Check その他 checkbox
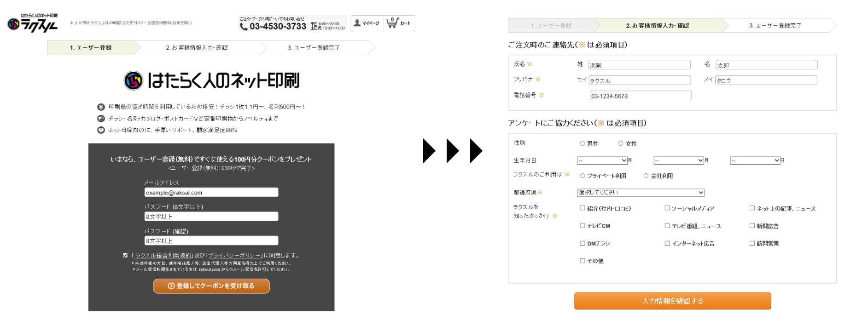The height and width of the screenshot is (326, 868). pos(583,261)
